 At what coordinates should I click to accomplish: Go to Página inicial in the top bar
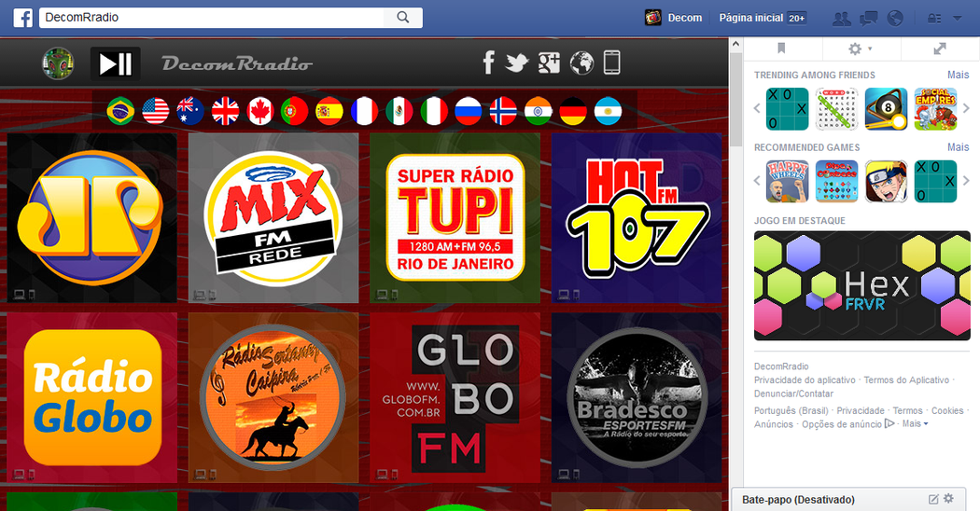click(x=750, y=18)
